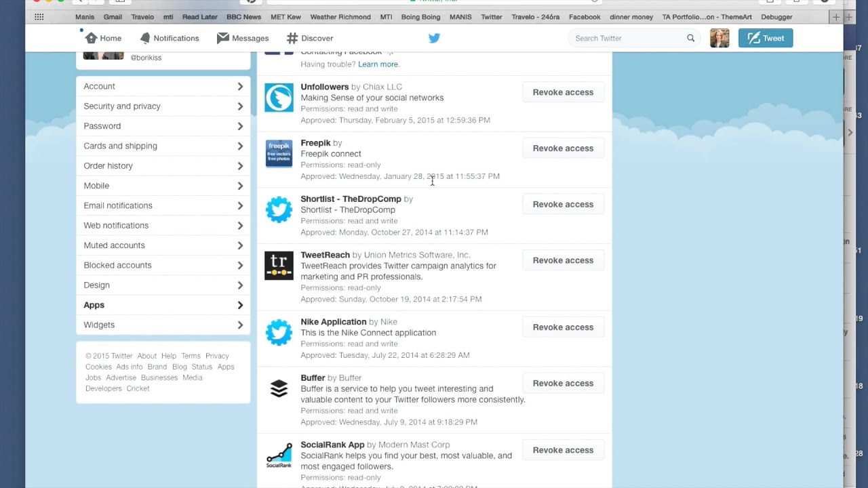Click the Twitter bird logo in header

[434, 38]
